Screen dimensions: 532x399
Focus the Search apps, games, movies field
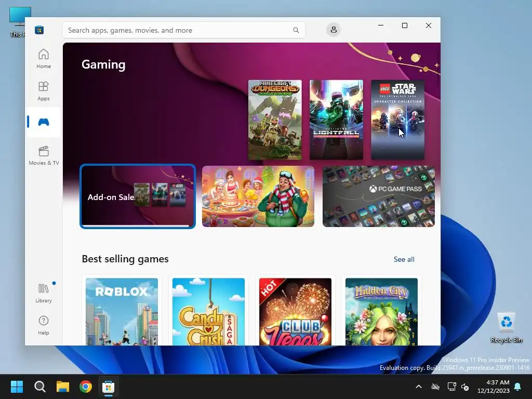(x=183, y=30)
